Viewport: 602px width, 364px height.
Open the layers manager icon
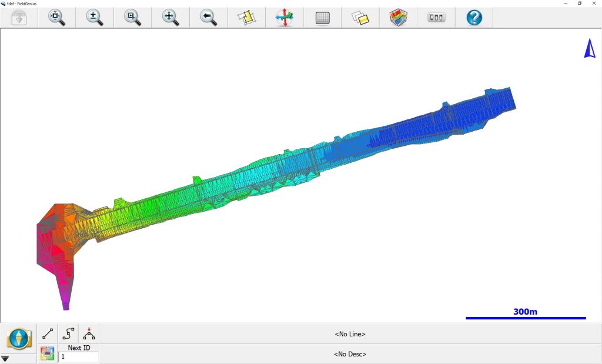tap(360, 18)
